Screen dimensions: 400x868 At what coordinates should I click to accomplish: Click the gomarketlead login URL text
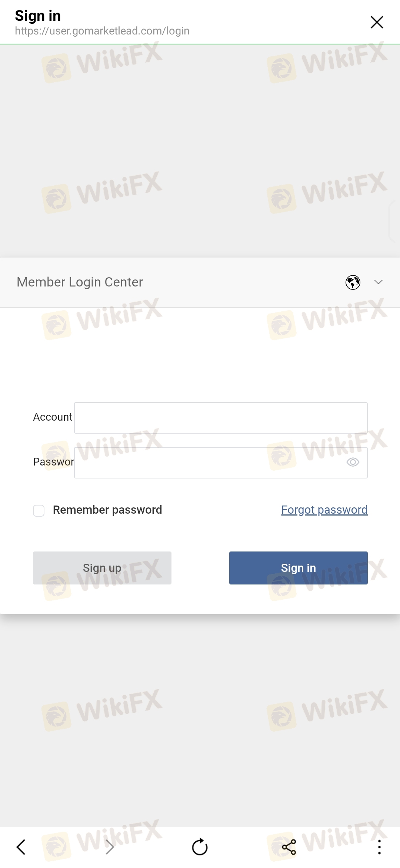[102, 31]
